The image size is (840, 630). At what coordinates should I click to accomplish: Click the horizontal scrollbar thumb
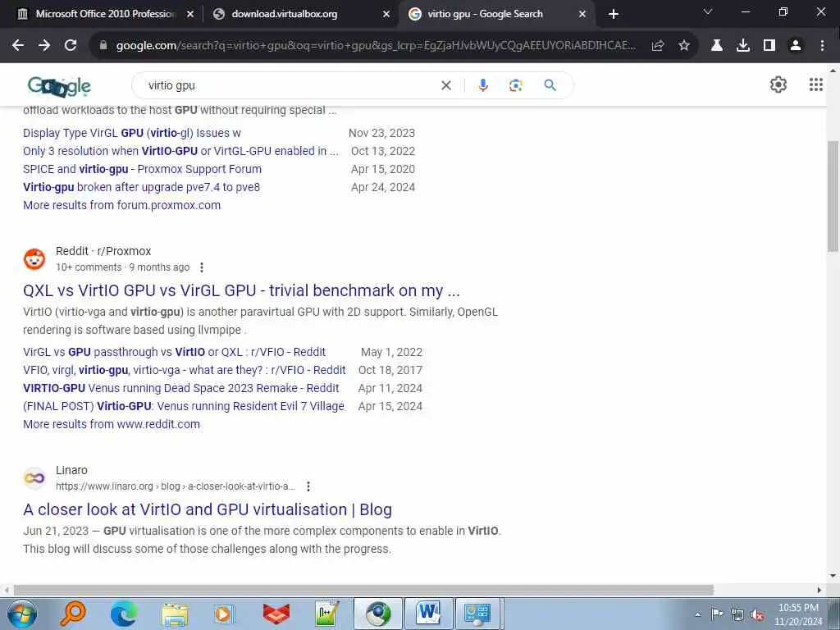(x=363, y=591)
